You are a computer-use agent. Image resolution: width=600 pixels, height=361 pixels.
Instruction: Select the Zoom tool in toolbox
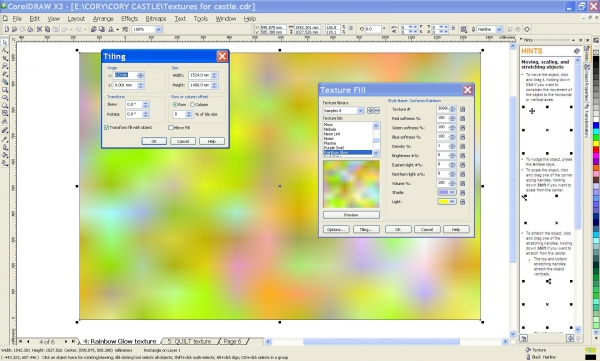click(x=5, y=66)
